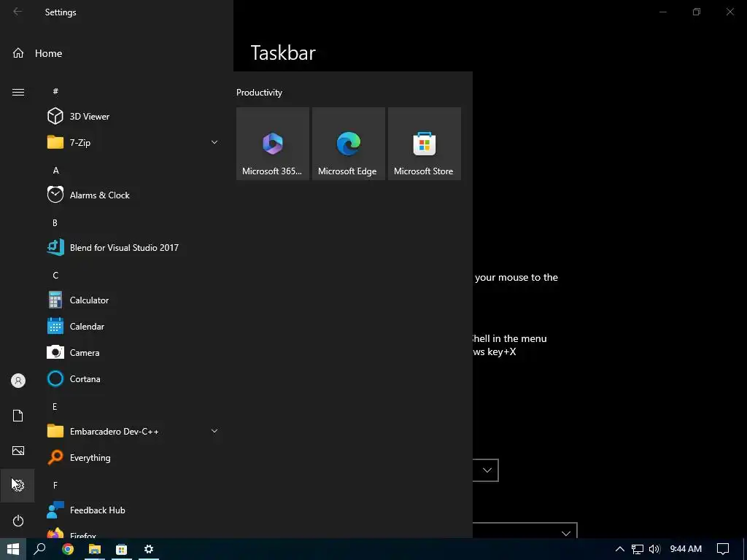Open the Microsoft 365 tile

tap(273, 144)
